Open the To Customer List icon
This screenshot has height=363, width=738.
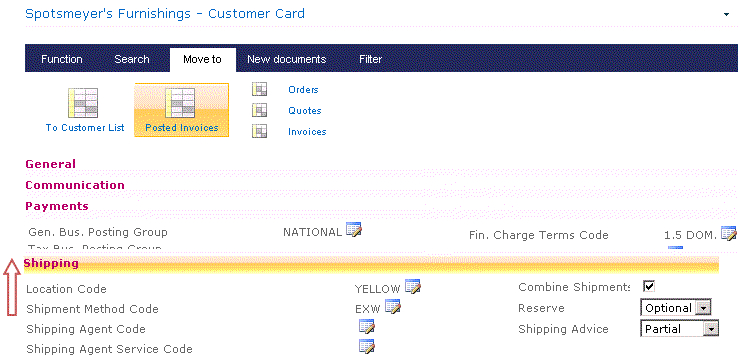click(83, 103)
